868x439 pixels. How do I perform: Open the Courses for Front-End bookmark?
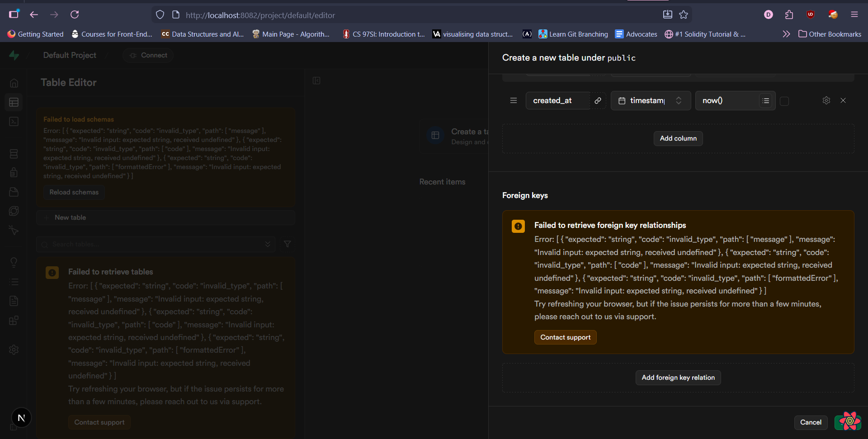(112, 34)
